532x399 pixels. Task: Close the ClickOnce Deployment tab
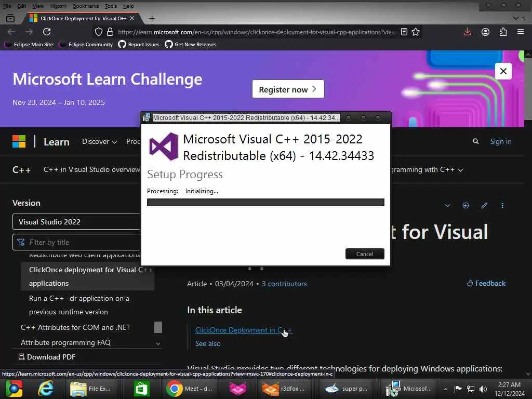[132, 18]
